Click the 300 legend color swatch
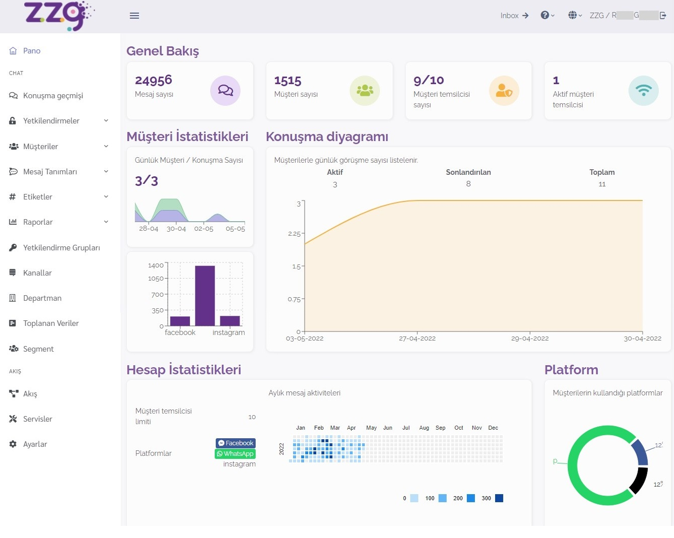The width and height of the screenshot is (674, 538). pos(499,498)
